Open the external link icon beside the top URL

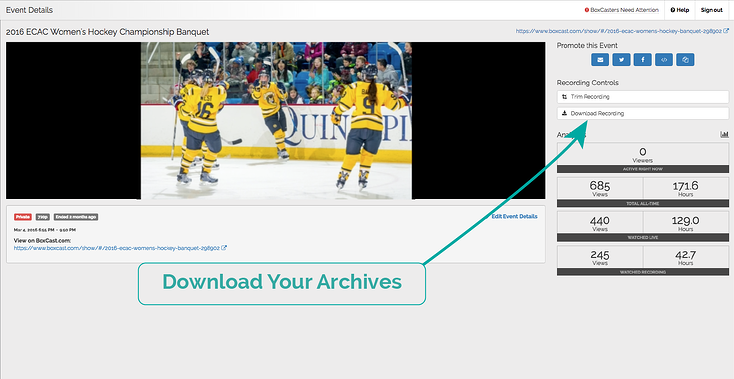(x=726, y=31)
